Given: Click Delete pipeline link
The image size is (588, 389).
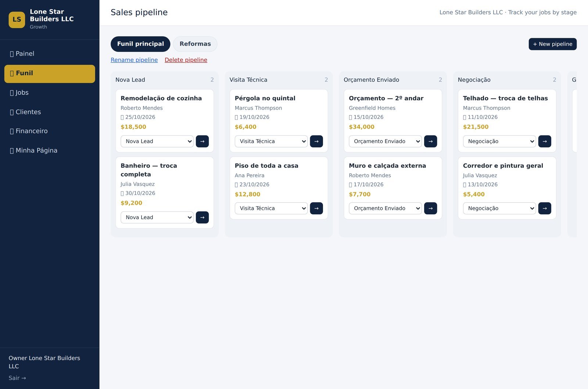Looking at the screenshot, I should coord(186,60).
